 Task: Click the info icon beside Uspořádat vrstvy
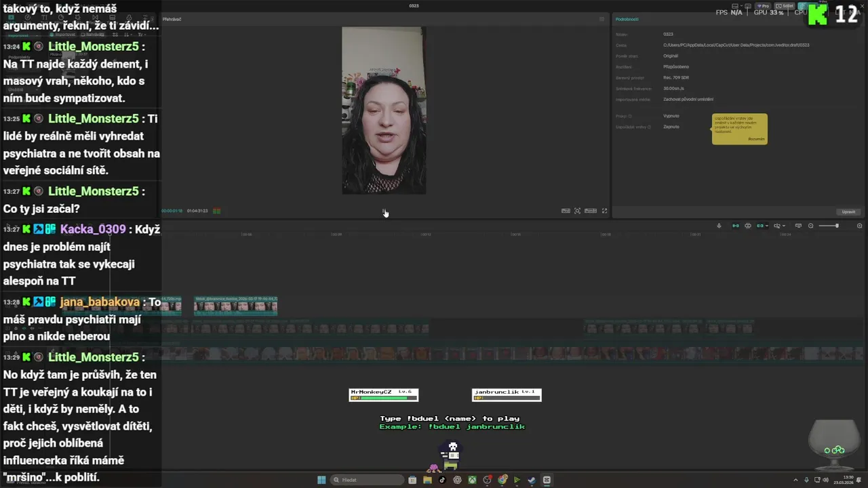649,127
